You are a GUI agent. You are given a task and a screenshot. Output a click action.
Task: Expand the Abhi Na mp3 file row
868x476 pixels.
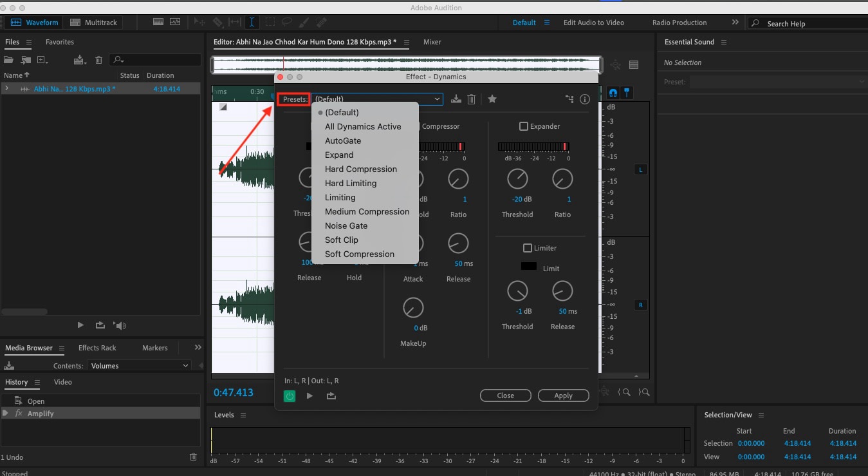pos(6,88)
